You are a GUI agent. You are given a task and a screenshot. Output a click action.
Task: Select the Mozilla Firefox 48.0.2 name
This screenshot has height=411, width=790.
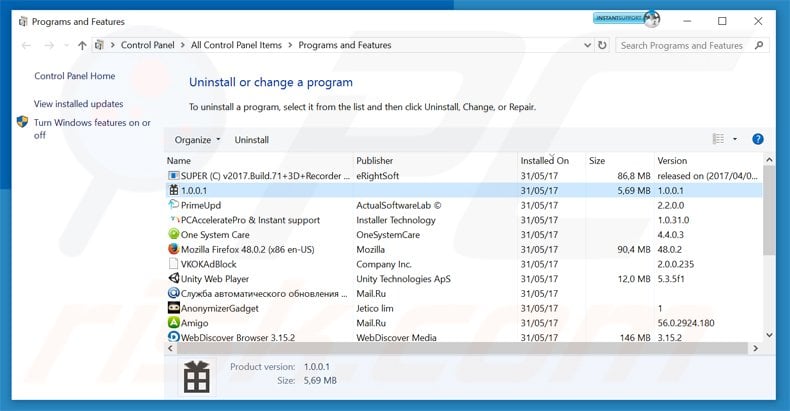tap(247, 249)
